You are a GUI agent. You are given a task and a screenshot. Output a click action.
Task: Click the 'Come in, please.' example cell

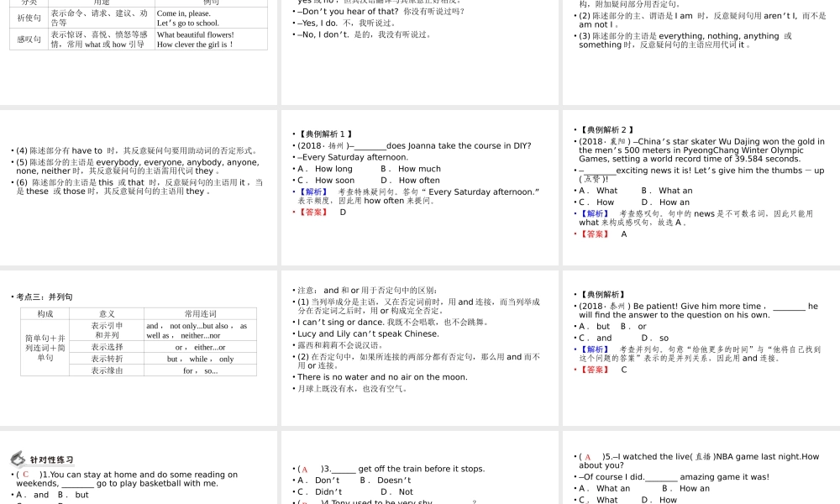tap(211, 18)
